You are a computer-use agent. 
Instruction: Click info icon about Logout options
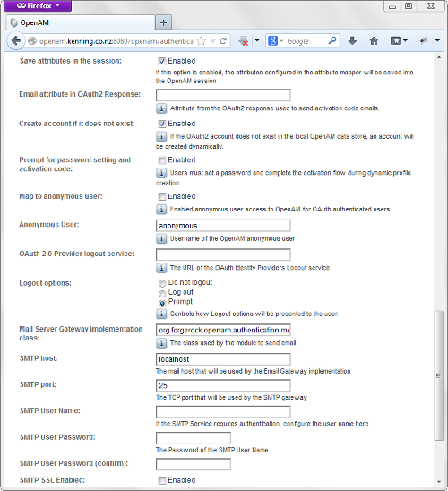coord(161,314)
